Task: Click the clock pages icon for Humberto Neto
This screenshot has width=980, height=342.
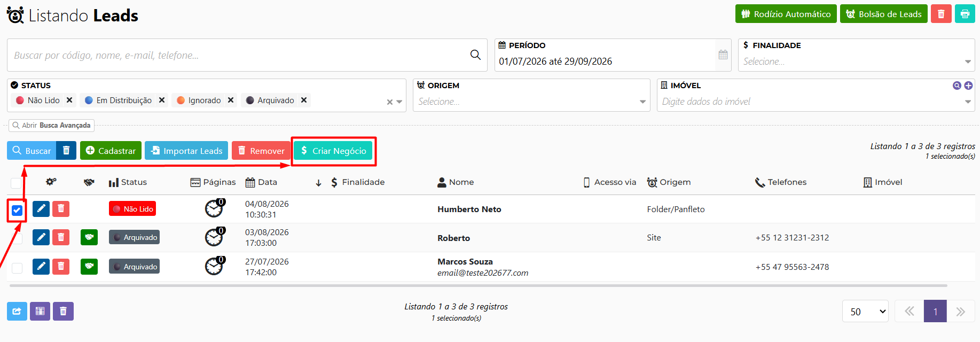Action: pos(215,208)
